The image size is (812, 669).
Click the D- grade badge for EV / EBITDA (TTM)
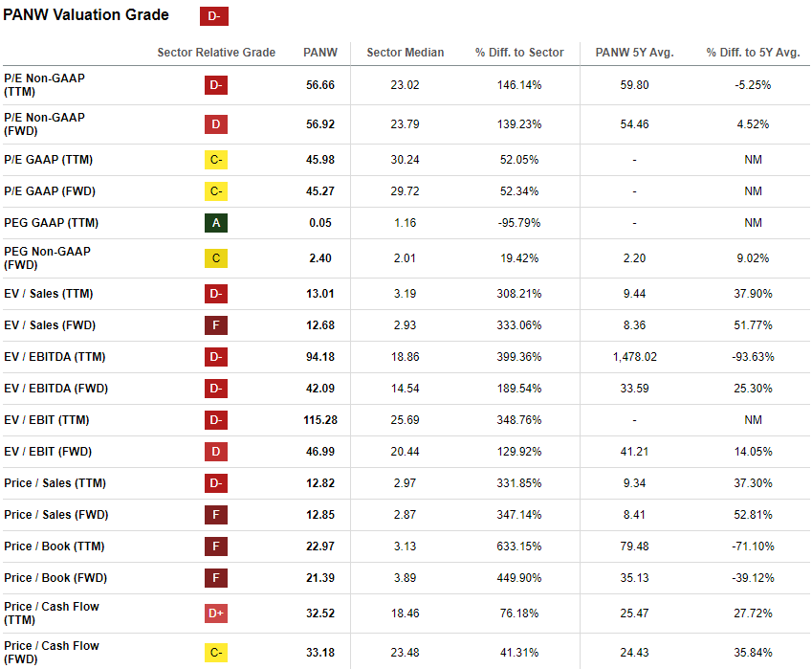click(216, 357)
